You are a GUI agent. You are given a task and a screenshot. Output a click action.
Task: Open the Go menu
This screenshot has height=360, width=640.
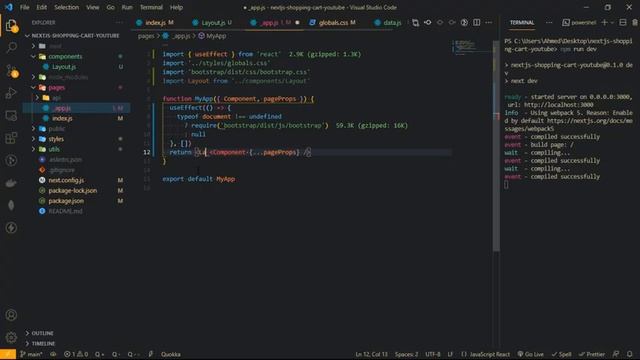111,7
